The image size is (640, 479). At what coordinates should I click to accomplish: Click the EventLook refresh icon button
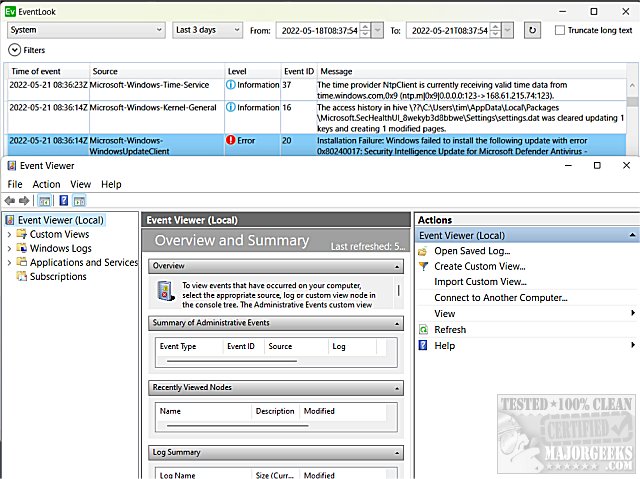pyautogui.click(x=532, y=31)
